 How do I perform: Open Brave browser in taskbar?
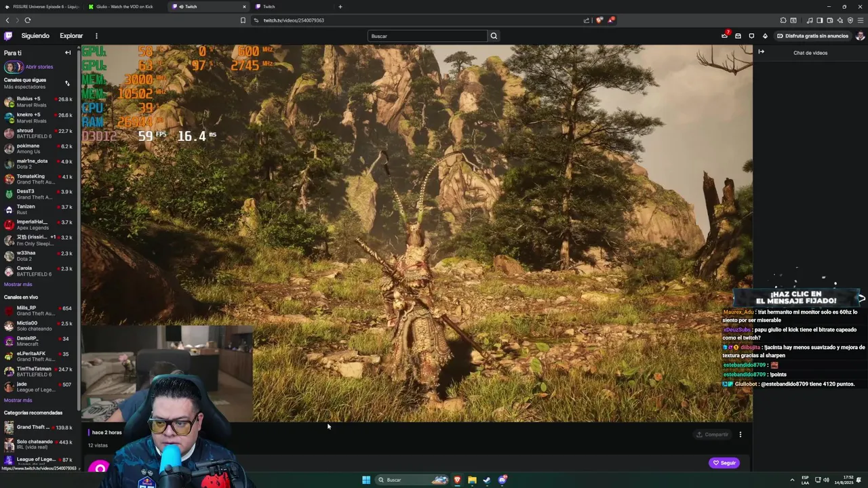coord(457,480)
